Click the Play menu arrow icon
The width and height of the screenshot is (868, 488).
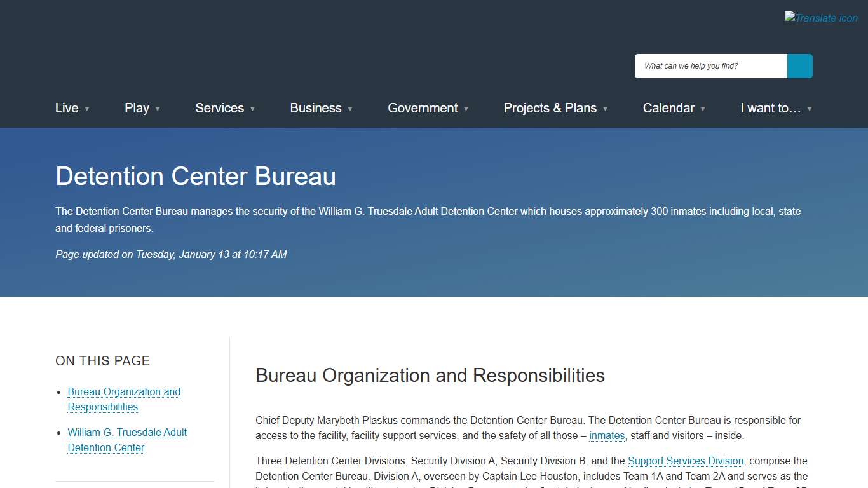click(158, 109)
